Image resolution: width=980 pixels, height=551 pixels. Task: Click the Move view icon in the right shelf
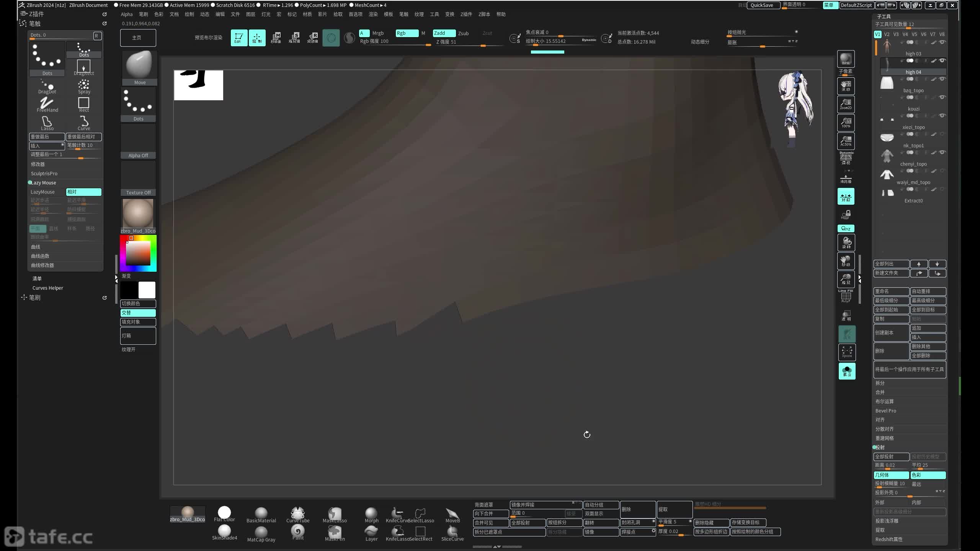click(846, 261)
